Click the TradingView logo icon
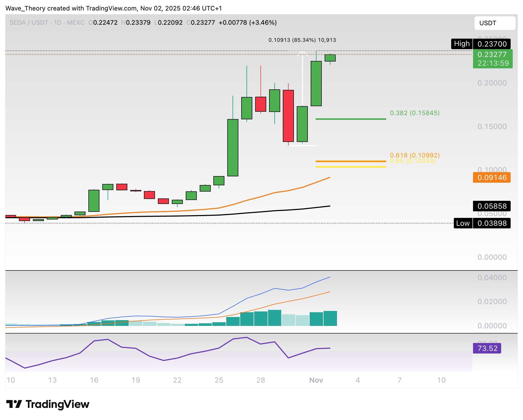 click(x=14, y=404)
